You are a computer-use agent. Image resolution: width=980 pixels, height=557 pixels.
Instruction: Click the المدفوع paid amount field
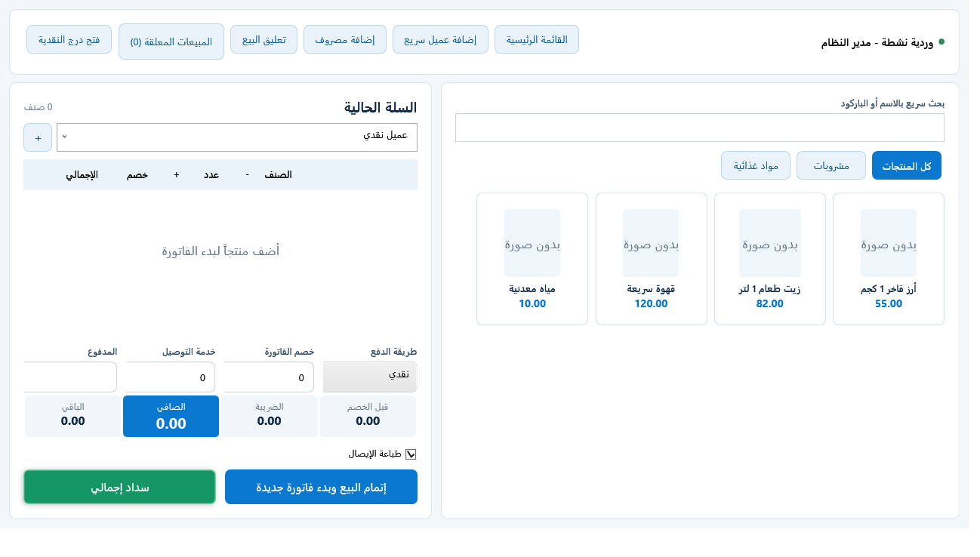[x=70, y=377]
